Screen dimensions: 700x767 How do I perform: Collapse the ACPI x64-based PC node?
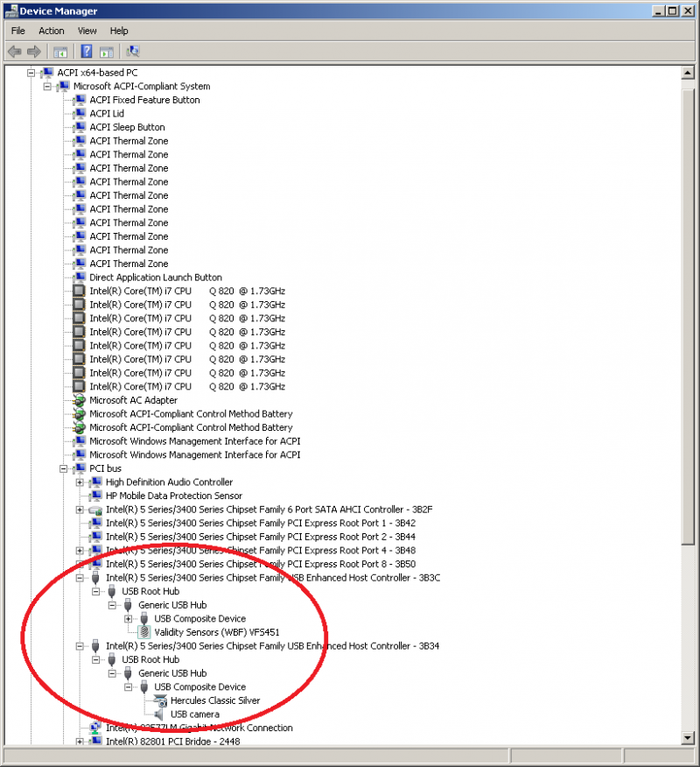point(31,73)
